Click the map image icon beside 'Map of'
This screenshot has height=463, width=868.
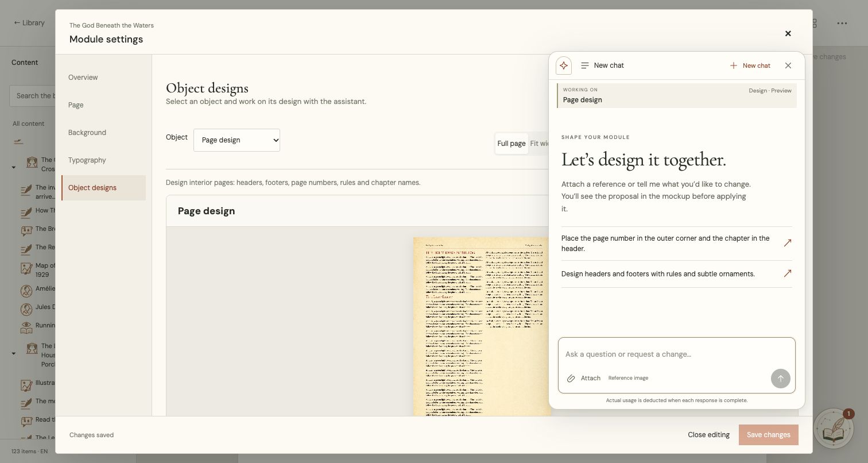tap(26, 268)
